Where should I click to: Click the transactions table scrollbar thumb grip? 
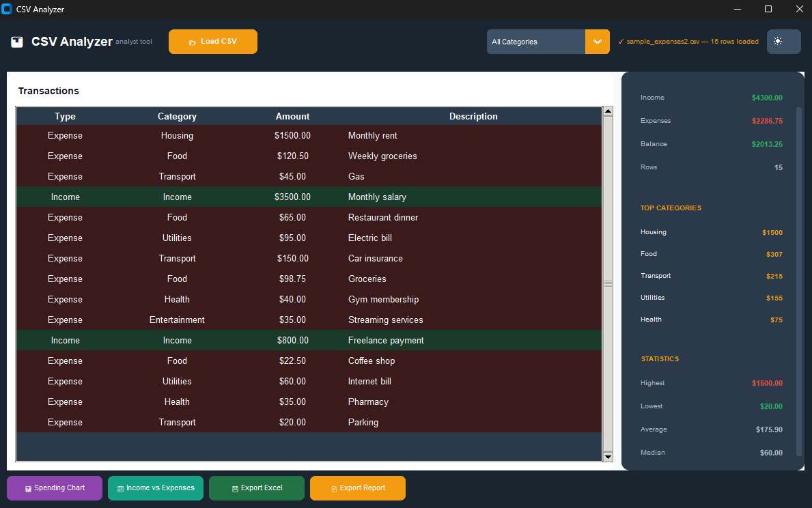608,283
